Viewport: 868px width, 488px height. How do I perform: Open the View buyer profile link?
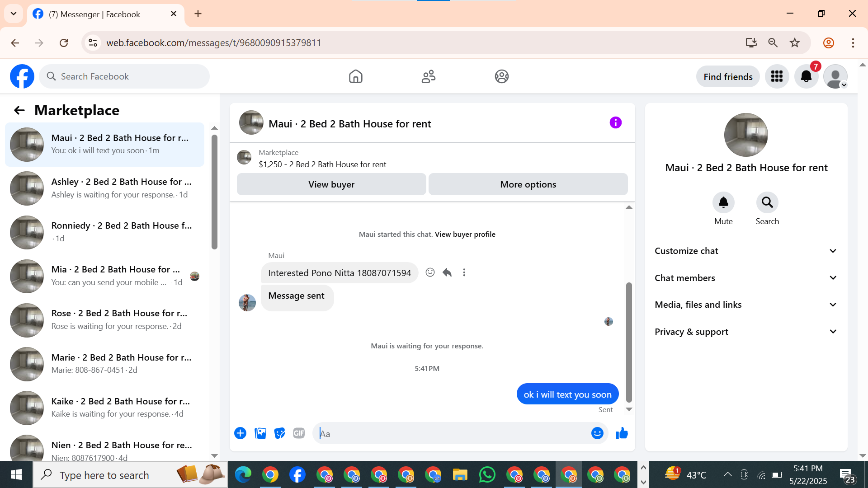pos(465,235)
